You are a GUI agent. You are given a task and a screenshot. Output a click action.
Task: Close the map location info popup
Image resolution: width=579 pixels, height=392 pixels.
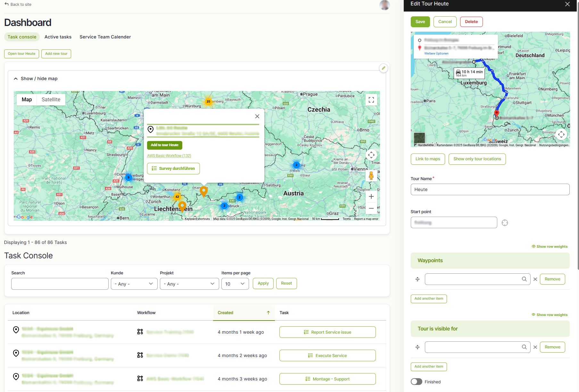257,116
